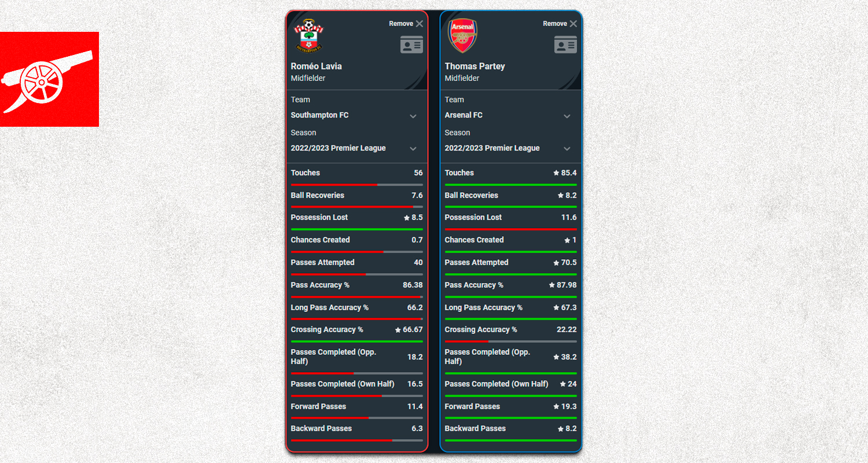Click the Remove text on Lavia's card

pyautogui.click(x=401, y=24)
